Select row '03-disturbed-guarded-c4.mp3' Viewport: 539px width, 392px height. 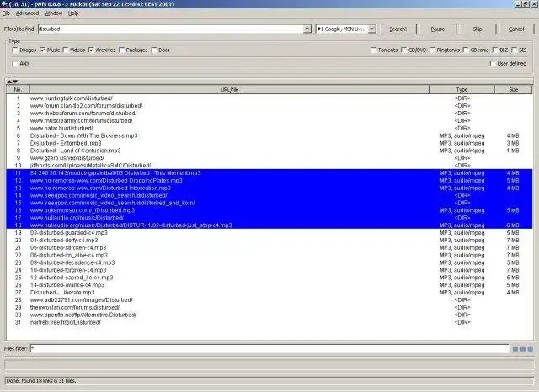pos(269,233)
